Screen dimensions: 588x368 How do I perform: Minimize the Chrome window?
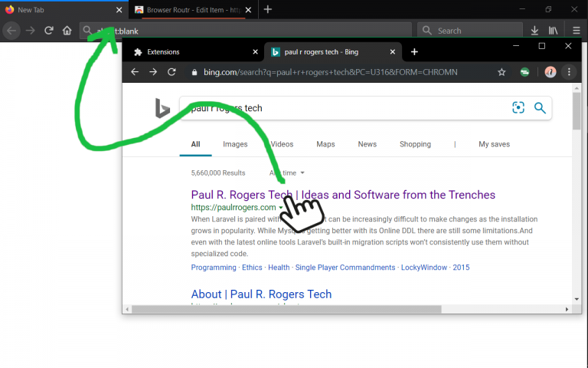click(516, 46)
